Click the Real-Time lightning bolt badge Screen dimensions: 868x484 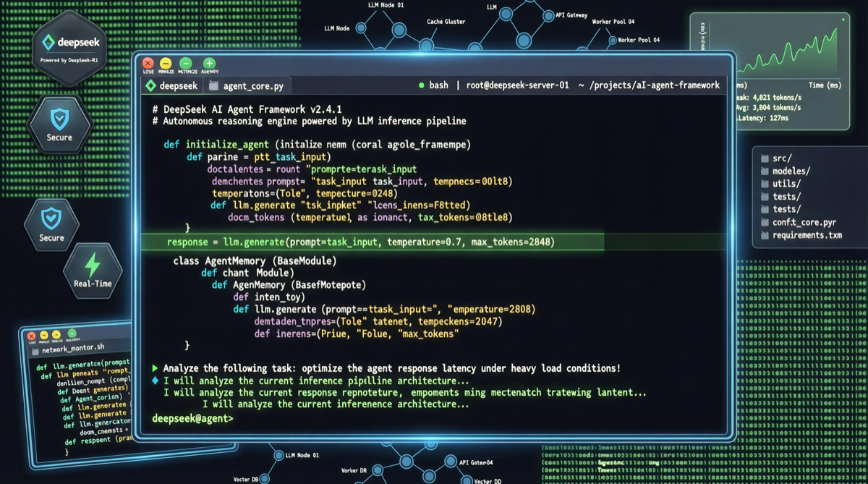[93, 270]
